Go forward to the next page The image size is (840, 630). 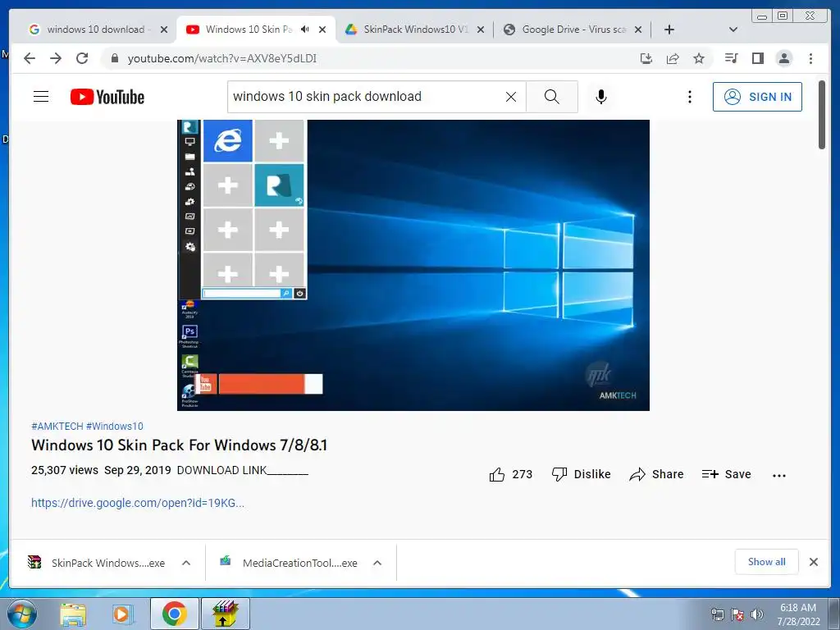pyautogui.click(x=56, y=58)
